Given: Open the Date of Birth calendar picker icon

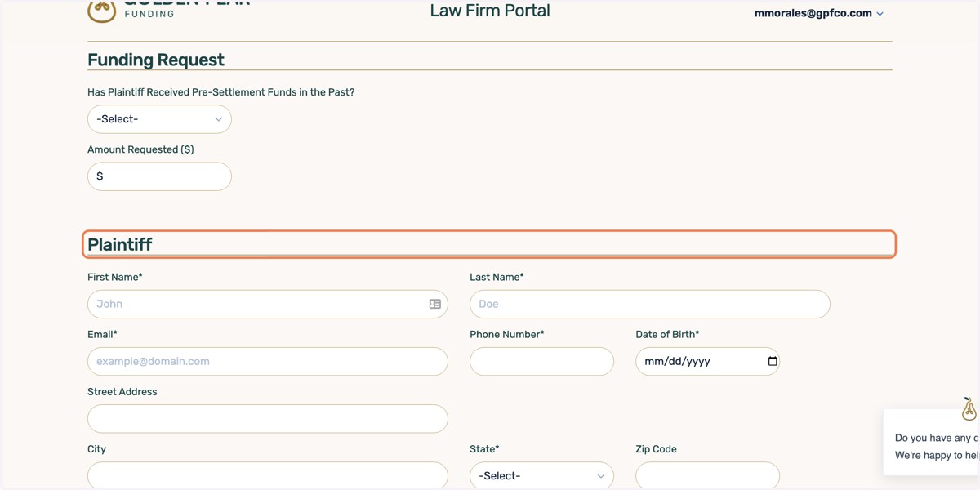Looking at the screenshot, I should click(773, 361).
